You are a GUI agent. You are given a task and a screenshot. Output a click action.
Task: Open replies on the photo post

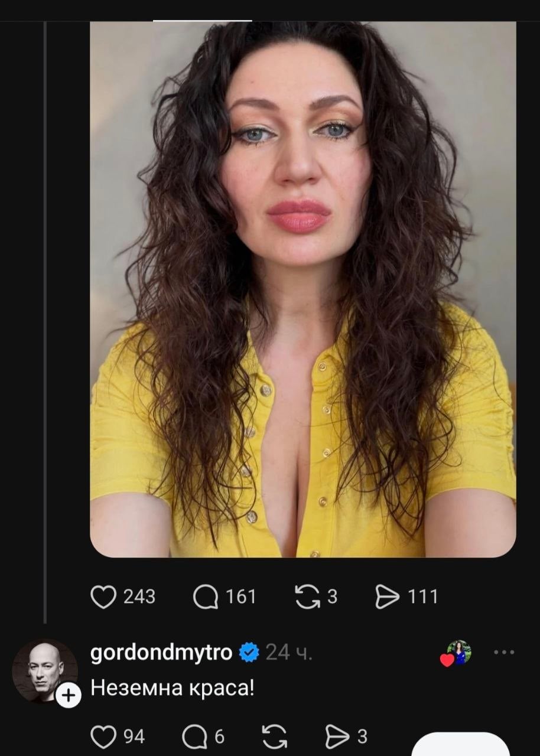(x=206, y=597)
